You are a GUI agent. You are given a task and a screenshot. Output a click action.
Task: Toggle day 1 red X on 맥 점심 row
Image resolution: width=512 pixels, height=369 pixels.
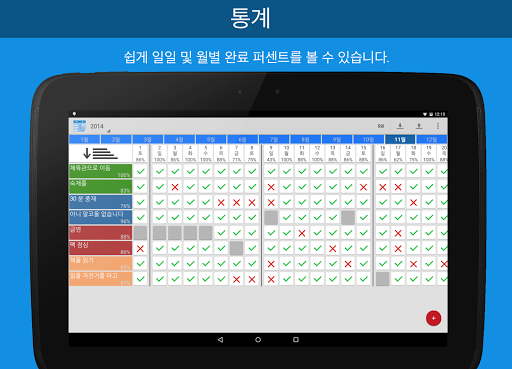140,248
